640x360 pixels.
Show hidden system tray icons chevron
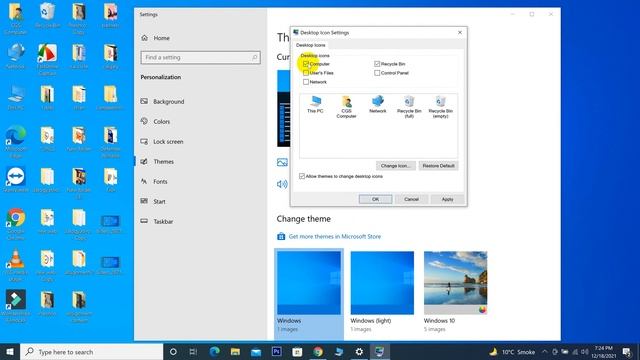pyautogui.click(x=544, y=351)
